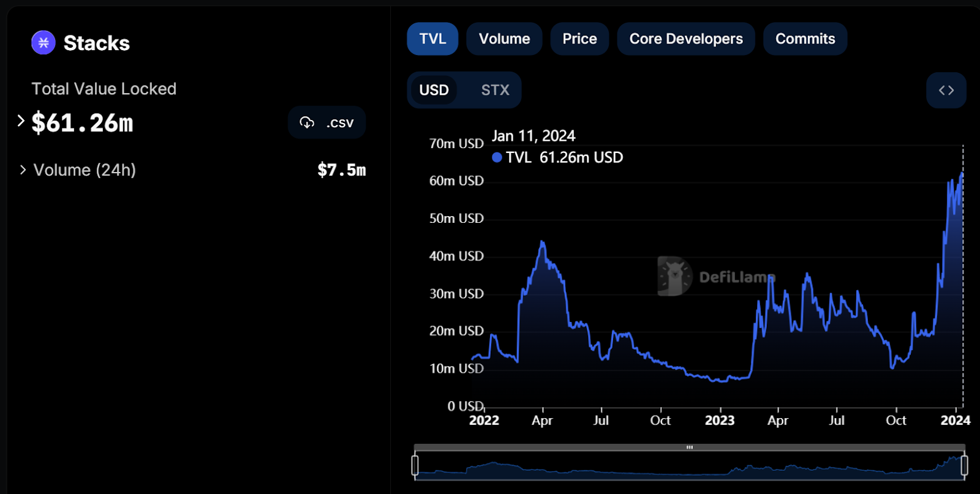The width and height of the screenshot is (980, 494).
Task: Click the 2022 x-axis label
Action: click(484, 420)
